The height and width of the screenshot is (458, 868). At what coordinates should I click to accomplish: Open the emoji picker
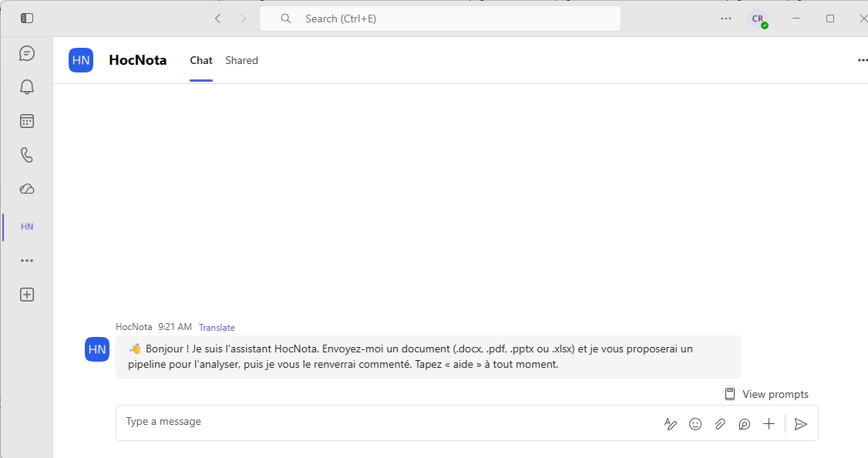coord(695,424)
